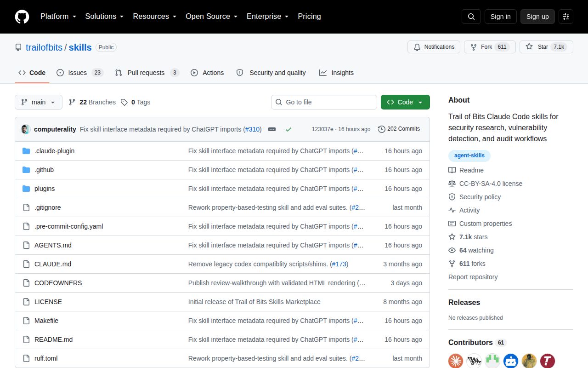Open the AGENTS.md file

pyautogui.click(x=53, y=245)
